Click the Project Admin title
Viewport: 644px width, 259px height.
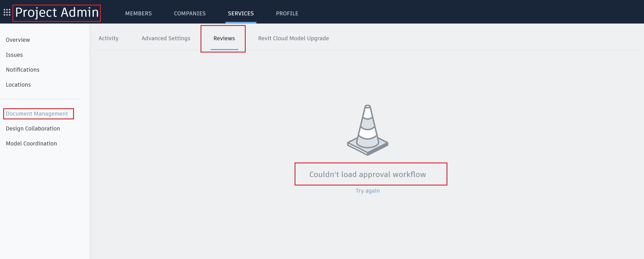point(57,12)
